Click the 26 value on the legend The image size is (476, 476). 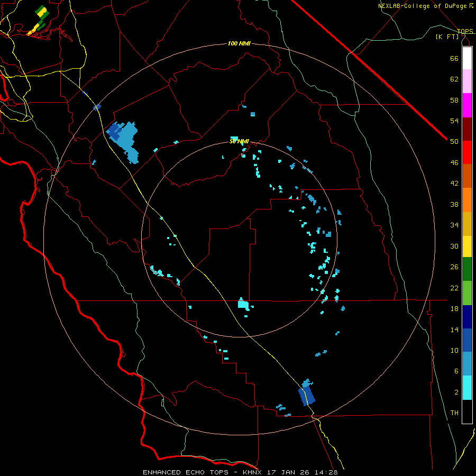[454, 267]
